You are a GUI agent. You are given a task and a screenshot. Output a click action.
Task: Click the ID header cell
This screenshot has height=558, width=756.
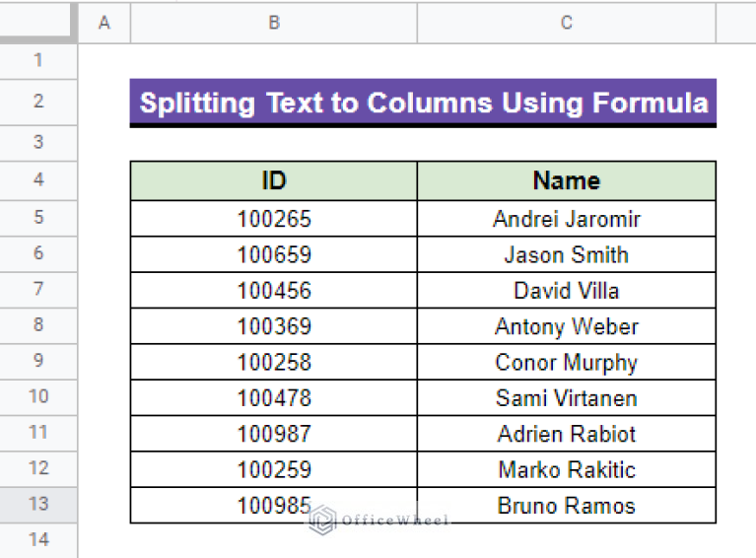(x=273, y=180)
